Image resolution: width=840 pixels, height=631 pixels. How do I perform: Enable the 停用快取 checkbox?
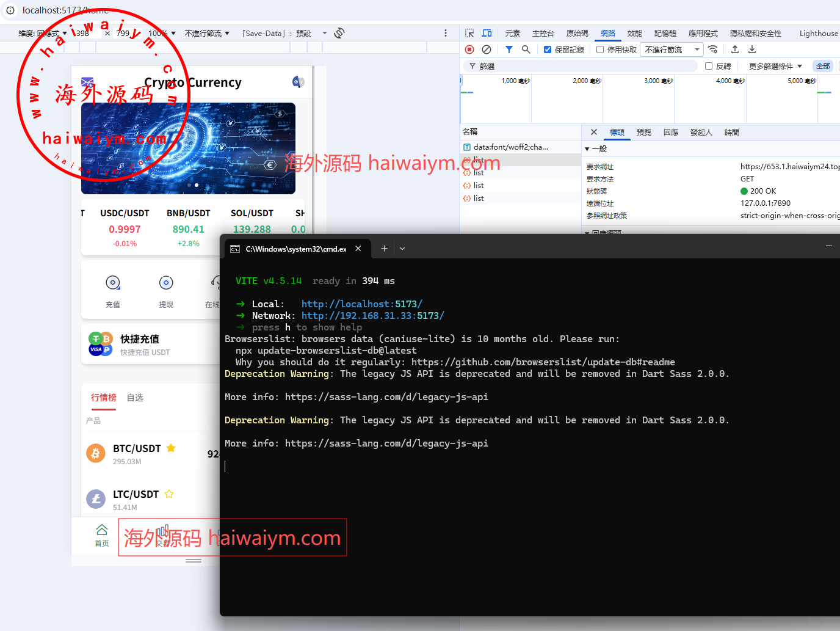tap(600, 50)
